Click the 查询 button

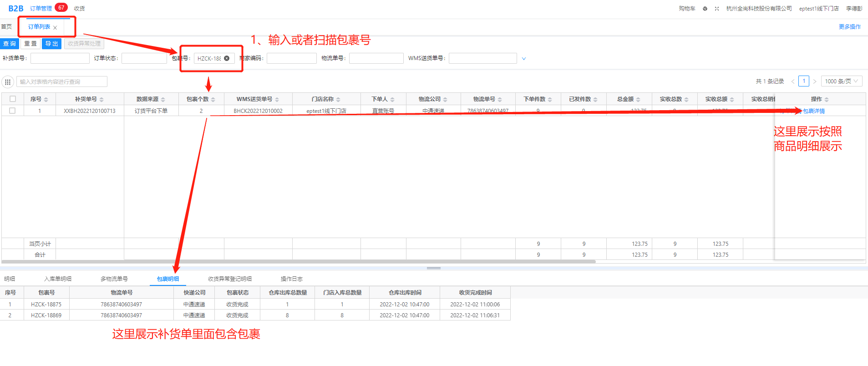pyautogui.click(x=10, y=44)
